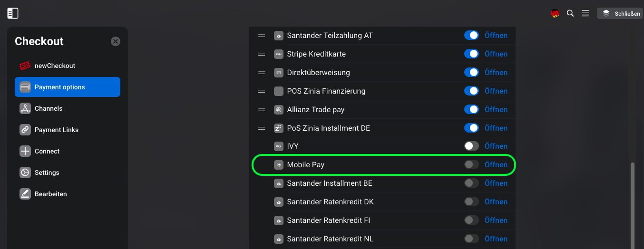Click the Allianz Trade pay icon

279,110
